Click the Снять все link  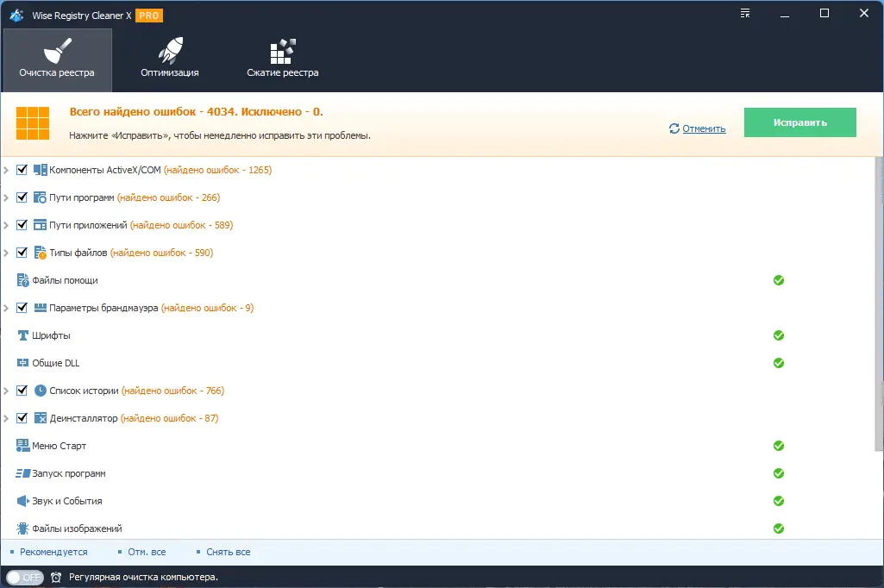click(x=229, y=552)
